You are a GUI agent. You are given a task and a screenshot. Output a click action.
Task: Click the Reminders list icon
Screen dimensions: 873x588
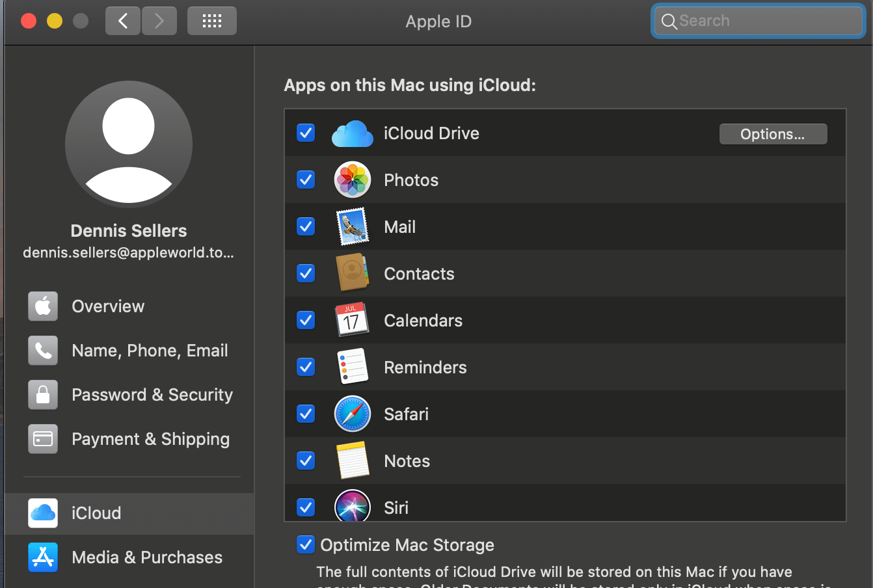click(x=352, y=367)
